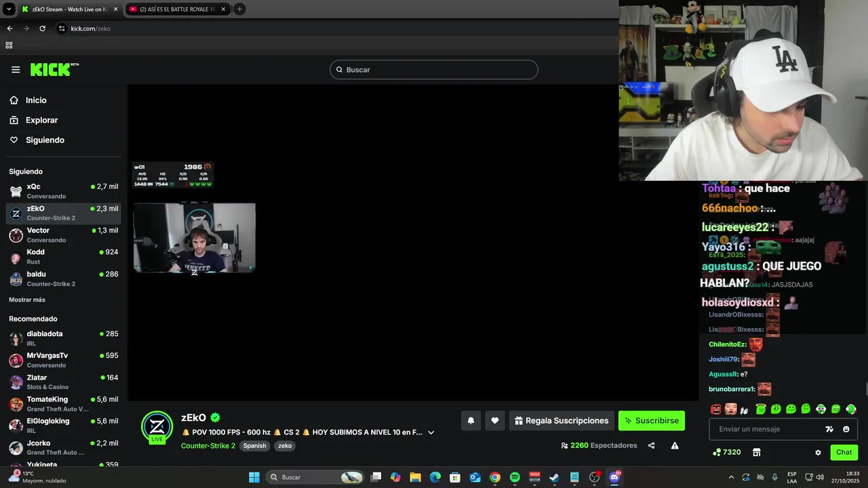Image resolution: width=868 pixels, height=488 pixels.
Task: Open the chat shop storefront icon
Action: [757, 452]
